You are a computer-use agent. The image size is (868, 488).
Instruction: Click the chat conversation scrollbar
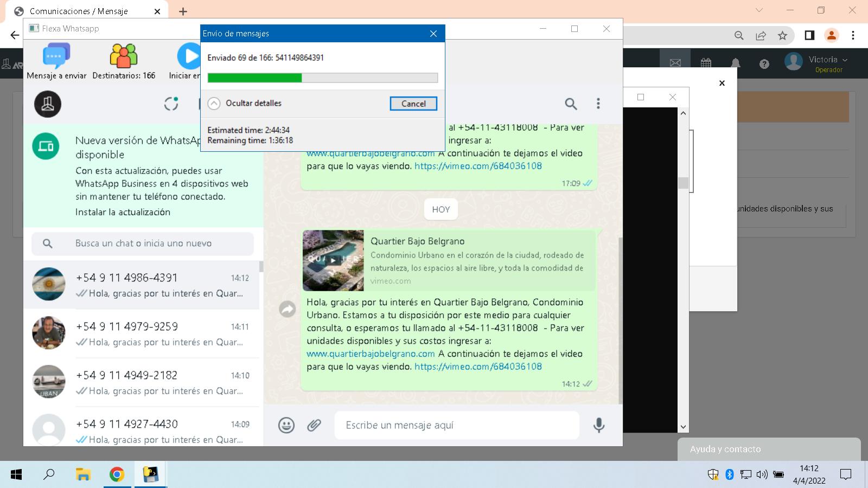pos(621,320)
